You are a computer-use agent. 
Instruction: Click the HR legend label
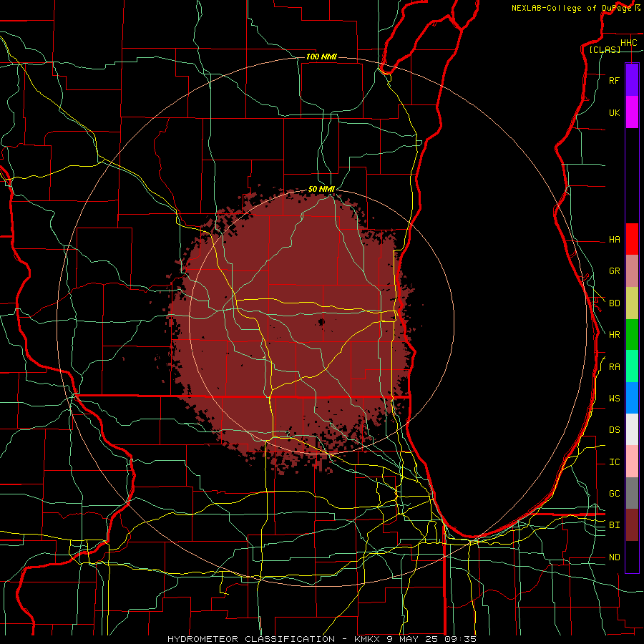[x=614, y=335]
